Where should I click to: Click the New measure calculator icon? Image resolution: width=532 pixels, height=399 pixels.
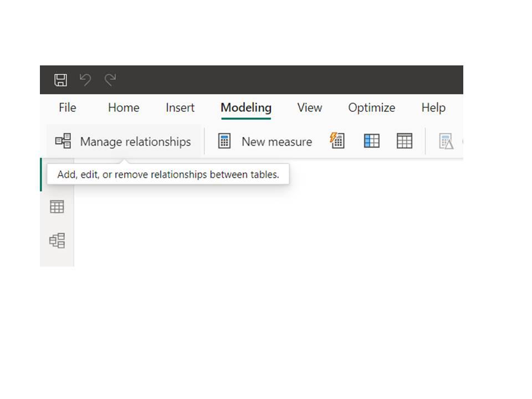(x=224, y=141)
